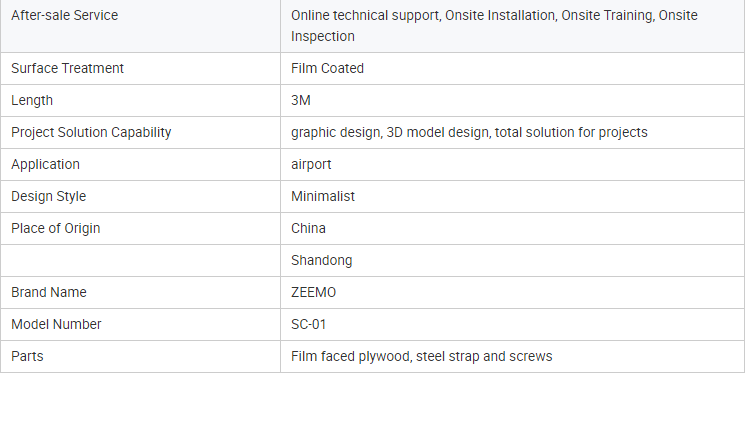Click the Length attribute label
Screen dimensions: 750x431
click(x=32, y=101)
